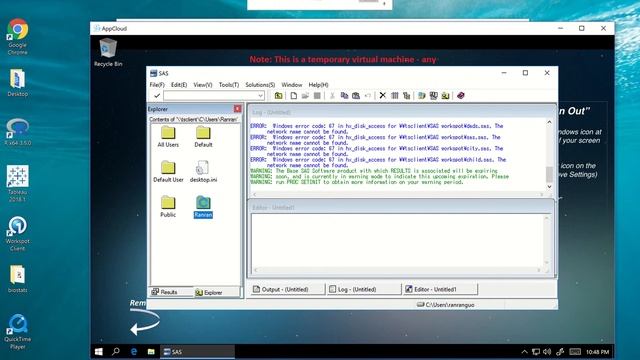Click the columns view icon right of the X icon
This screenshot has width=640, height=360.
click(395, 96)
